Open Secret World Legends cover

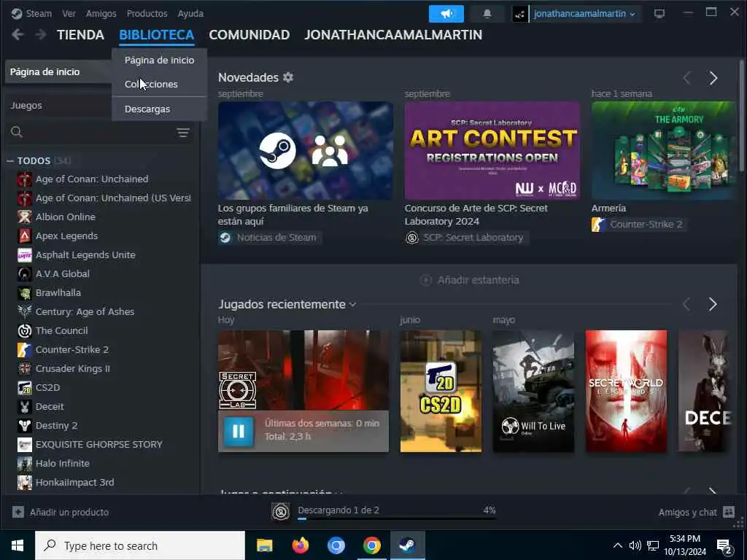tap(626, 391)
